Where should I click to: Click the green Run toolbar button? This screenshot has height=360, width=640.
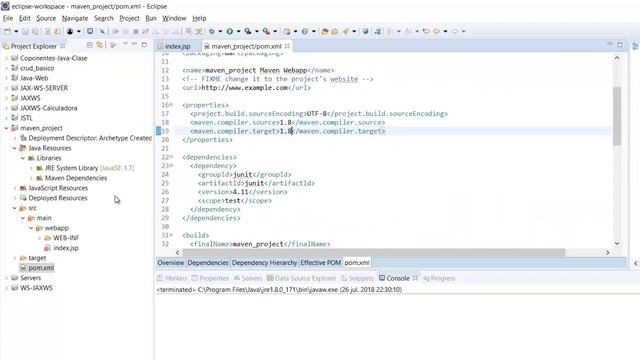230,31
